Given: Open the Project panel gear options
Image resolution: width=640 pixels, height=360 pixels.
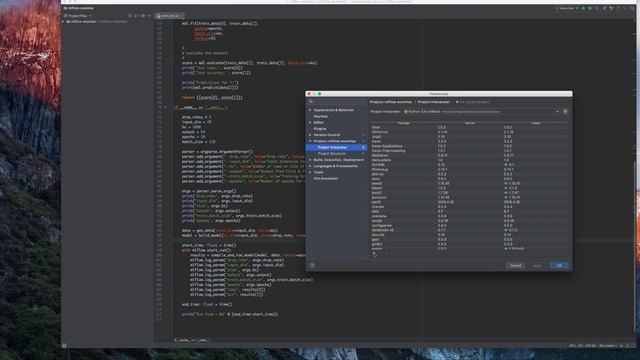Looking at the screenshot, I should pyautogui.click(x=143, y=16).
